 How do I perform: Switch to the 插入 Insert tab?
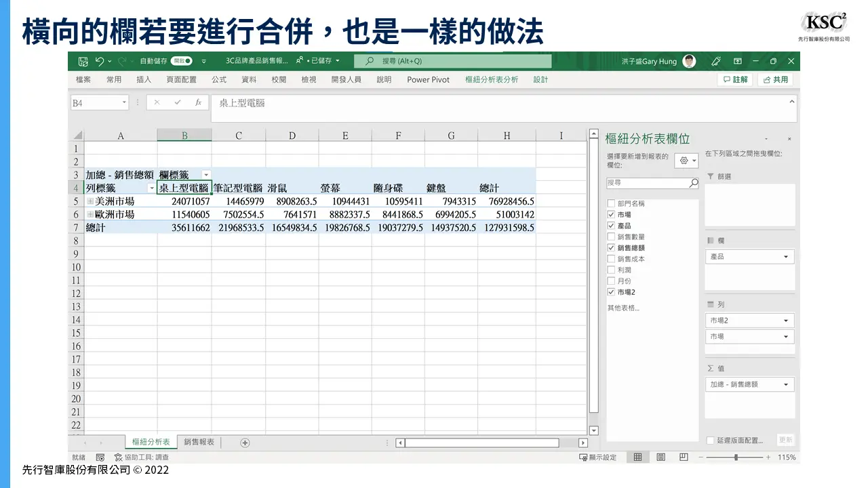(x=144, y=79)
